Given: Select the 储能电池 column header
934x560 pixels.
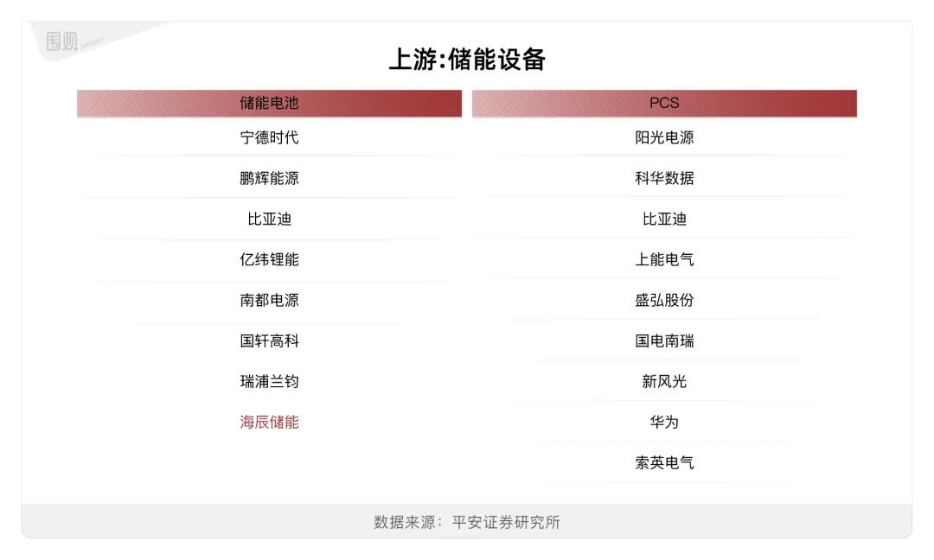Looking at the screenshot, I should [x=269, y=104].
